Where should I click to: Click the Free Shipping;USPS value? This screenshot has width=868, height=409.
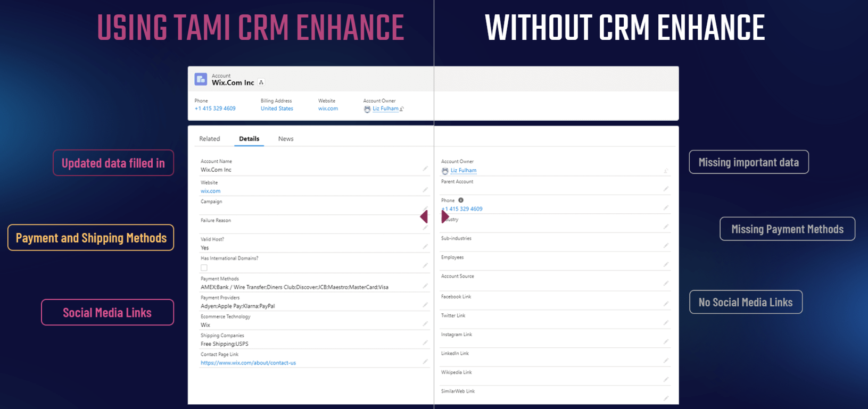click(224, 344)
